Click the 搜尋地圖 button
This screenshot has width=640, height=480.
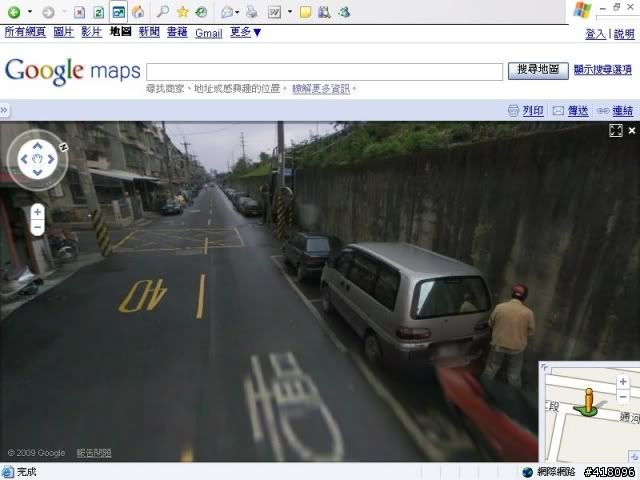click(538, 71)
